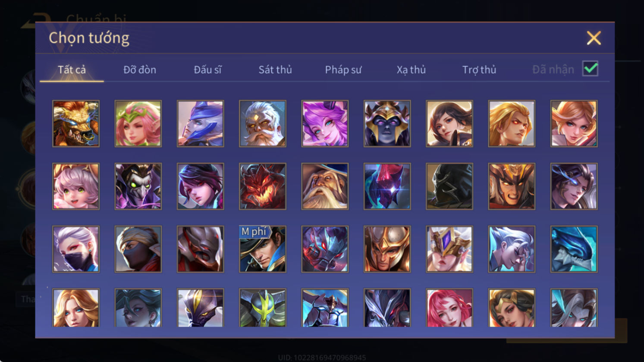Open the Đấu sĩ hero filter tab
This screenshot has width=644, height=362.
[x=207, y=69]
